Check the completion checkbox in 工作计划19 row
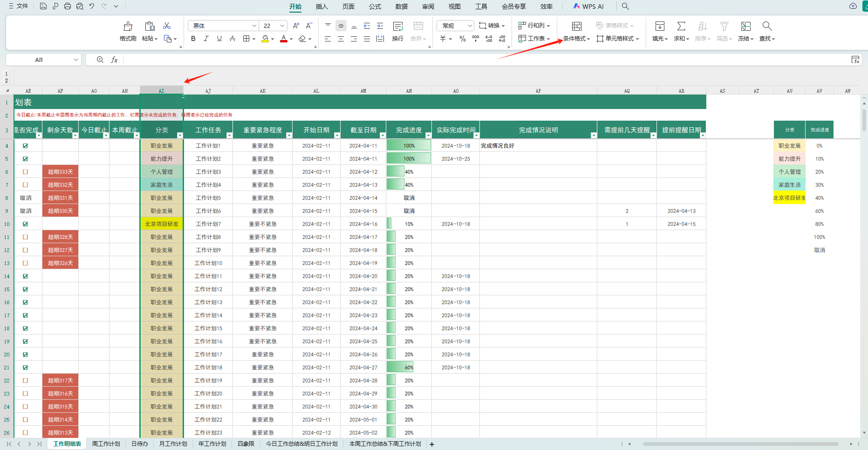 click(26, 381)
